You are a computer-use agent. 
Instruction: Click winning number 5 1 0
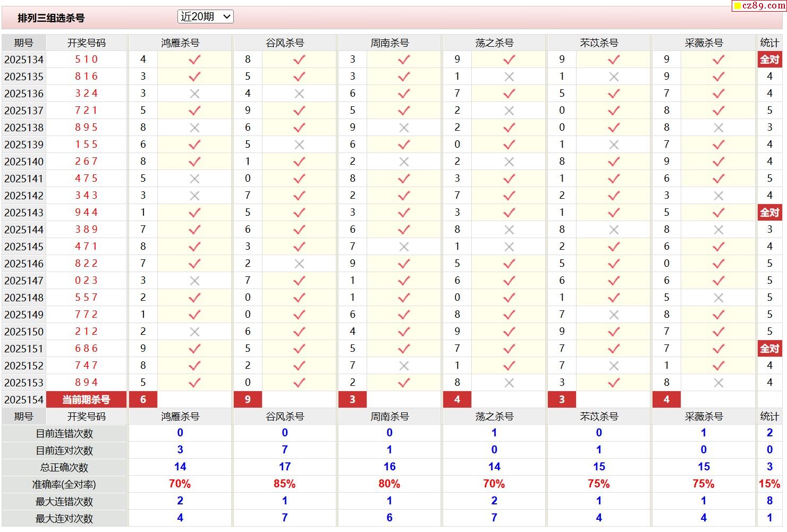click(x=87, y=60)
